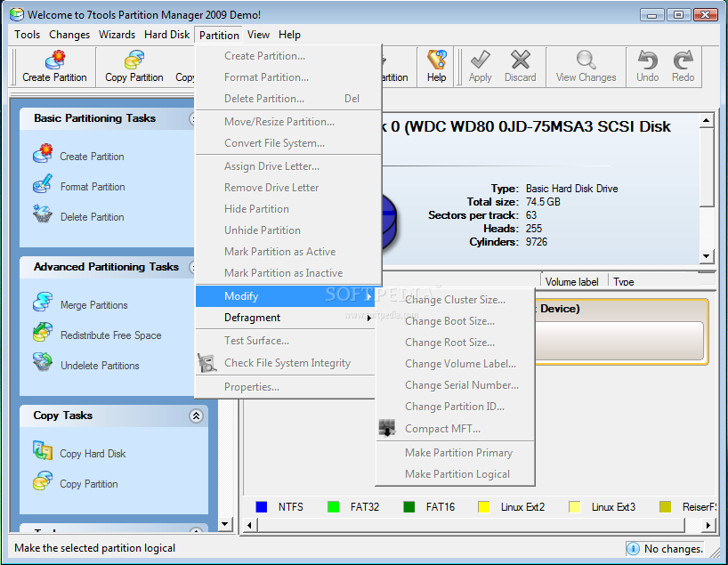Click Discard X toolbar icon
This screenshot has width=728, height=565.
pyautogui.click(x=520, y=60)
